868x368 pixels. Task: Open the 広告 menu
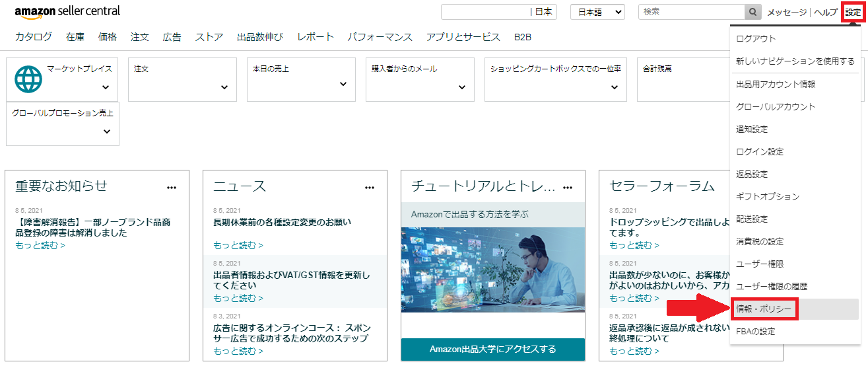tap(172, 37)
